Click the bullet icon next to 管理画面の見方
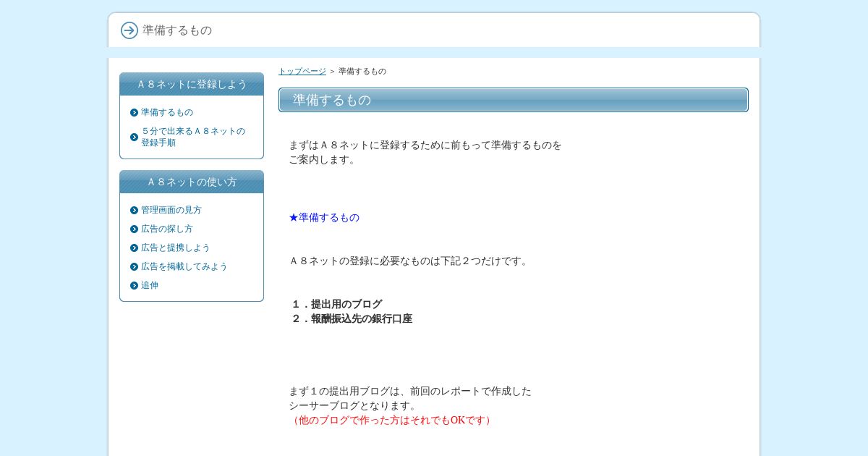This screenshot has height=456, width=868. click(x=134, y=211)
